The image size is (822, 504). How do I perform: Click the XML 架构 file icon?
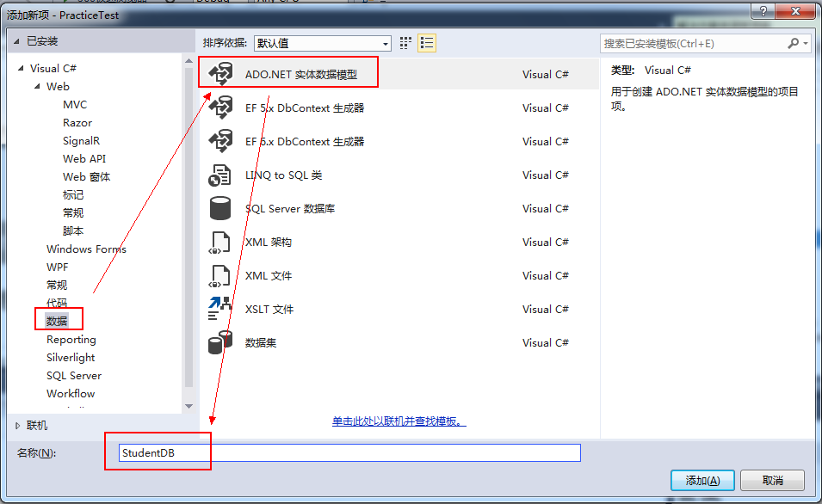point(220,242)
